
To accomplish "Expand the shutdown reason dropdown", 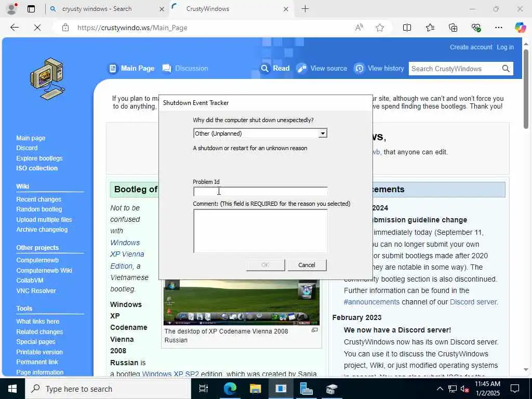I will pos(323,134).
